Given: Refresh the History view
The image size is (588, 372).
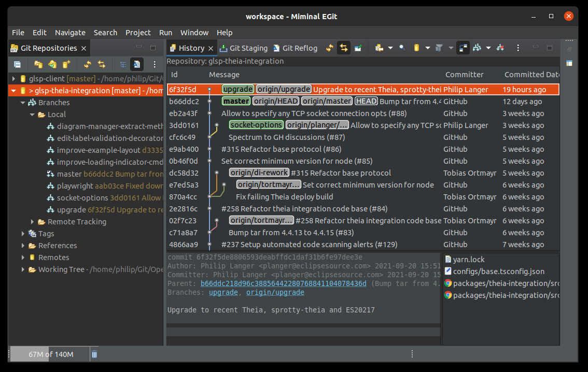Looking at the screenshot, I should tap(330, 48).
